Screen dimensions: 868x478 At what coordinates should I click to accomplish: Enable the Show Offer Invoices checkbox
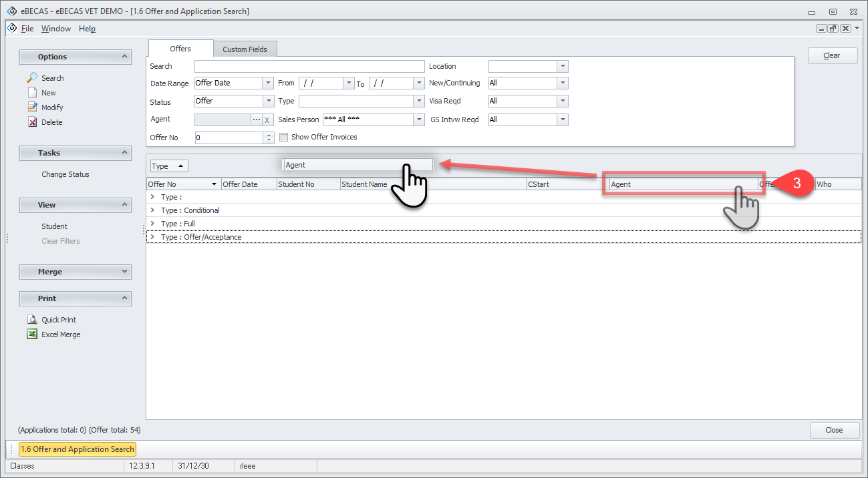coord(284,138)
